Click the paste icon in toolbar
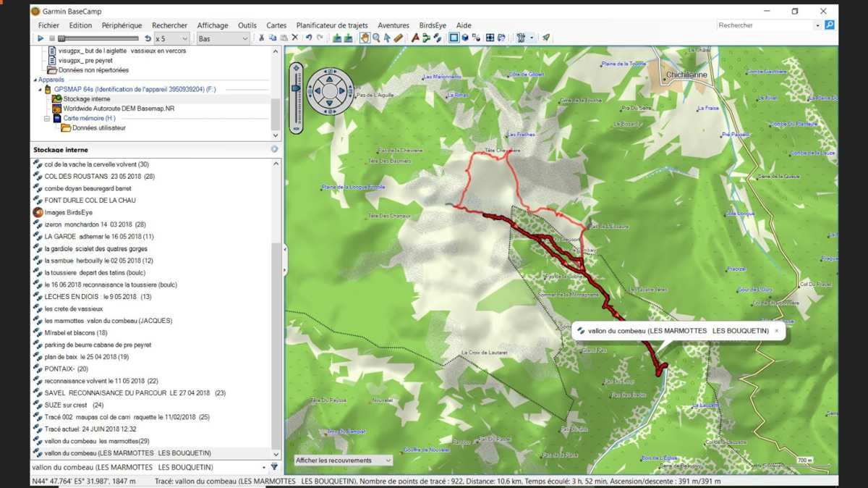This screenshot has height=488, width=868. pyautogui.click(x=284, y=38)
